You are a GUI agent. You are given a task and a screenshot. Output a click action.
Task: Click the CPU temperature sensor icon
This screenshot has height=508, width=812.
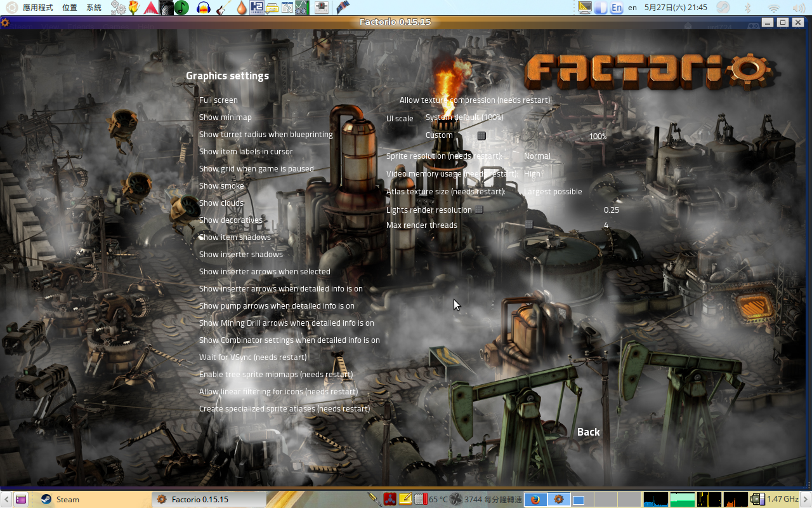[421, 499]
